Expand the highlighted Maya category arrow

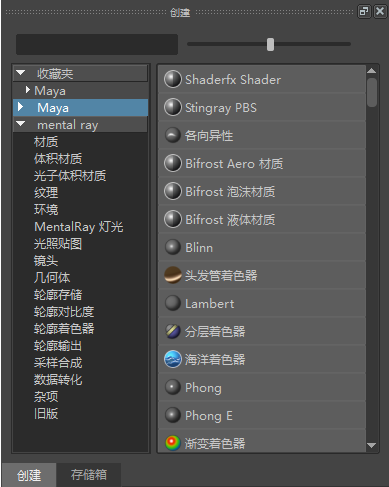click(20, 107)
